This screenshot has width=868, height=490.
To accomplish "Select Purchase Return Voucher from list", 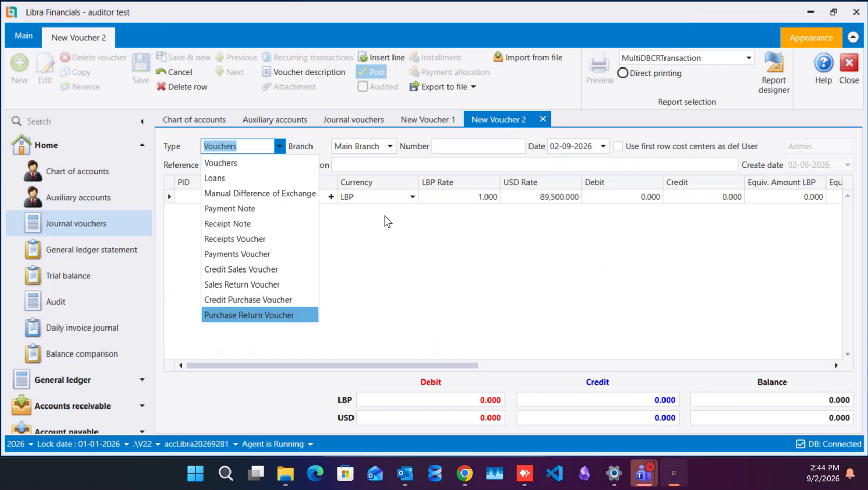I will [260, 315].
